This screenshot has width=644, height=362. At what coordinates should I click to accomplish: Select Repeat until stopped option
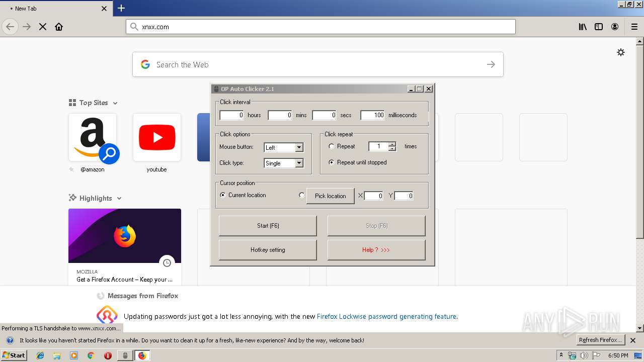pyautogui.click(x=332, y=162)
